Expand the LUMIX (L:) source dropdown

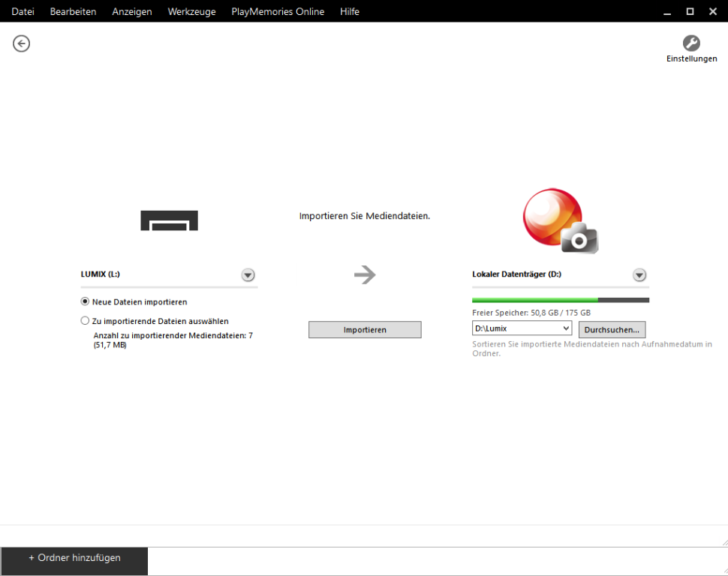pyautogui.click(x=248, y=275)
